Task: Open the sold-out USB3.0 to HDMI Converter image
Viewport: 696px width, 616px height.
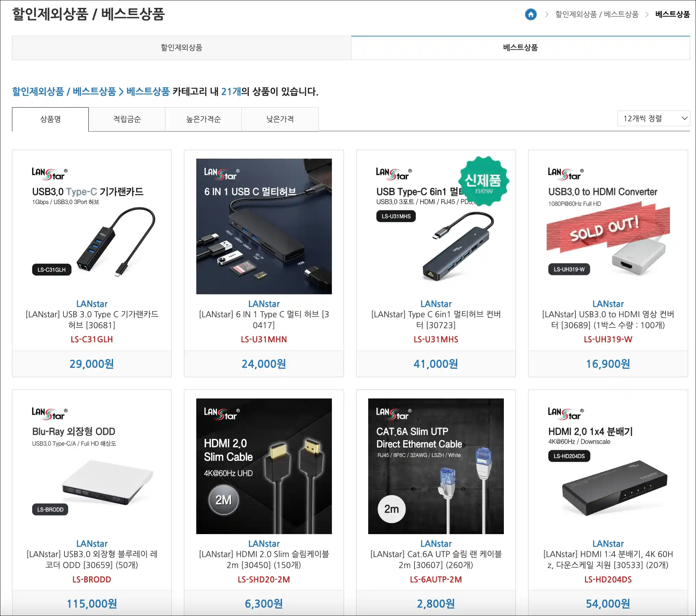Action: [x=608, y=226]
